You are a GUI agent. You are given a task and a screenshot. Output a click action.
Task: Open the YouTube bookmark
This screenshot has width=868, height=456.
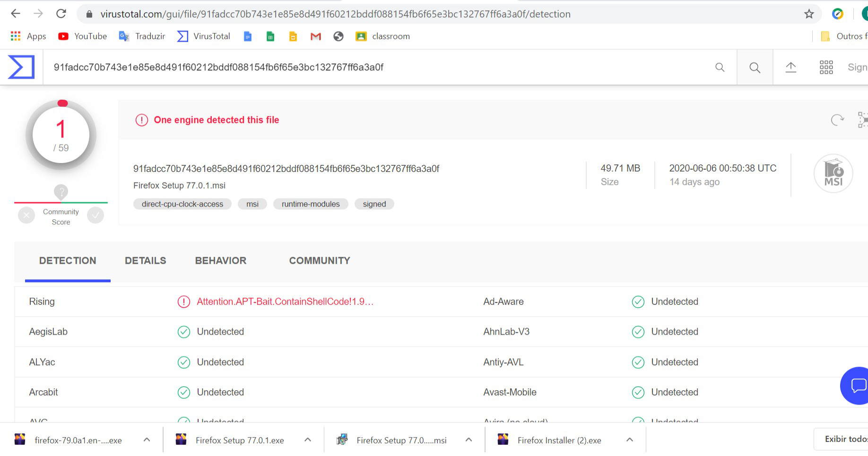point(82,36)
